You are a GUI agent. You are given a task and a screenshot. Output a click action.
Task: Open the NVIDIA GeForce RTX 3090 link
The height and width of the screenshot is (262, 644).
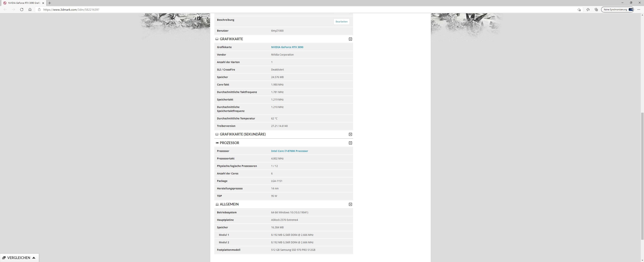[287, 47]
